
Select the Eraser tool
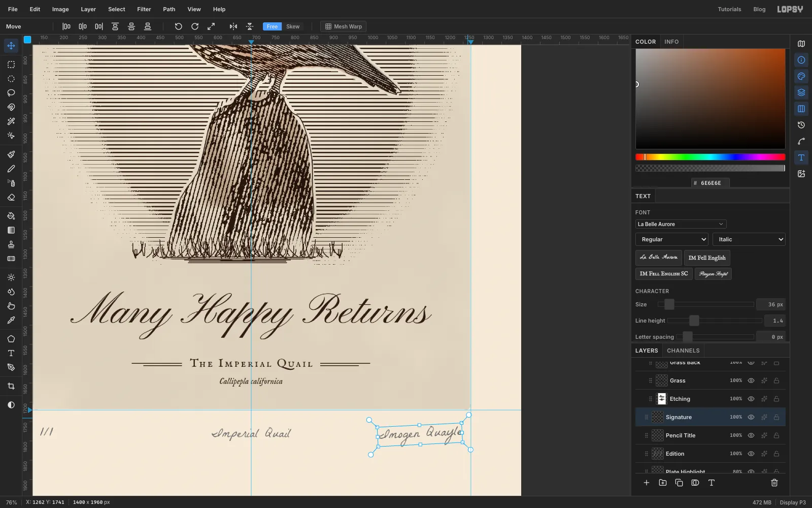(11, 197)
